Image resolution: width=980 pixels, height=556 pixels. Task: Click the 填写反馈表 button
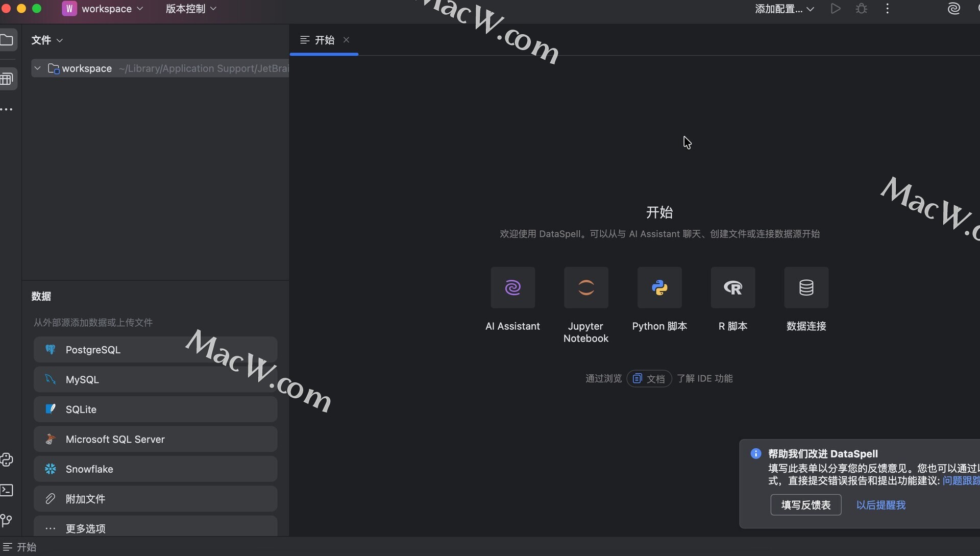point(805,505)
